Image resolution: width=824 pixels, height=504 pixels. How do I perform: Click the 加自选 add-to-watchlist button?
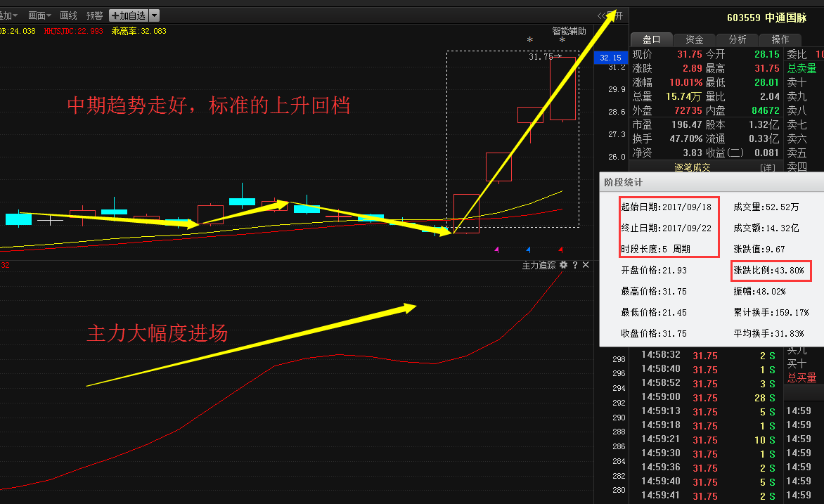[x=128, y=15]
